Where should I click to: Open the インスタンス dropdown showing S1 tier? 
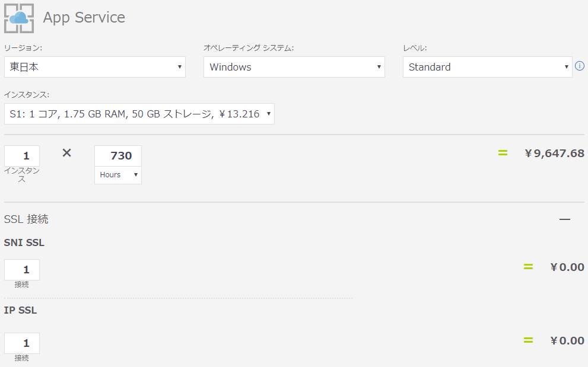[x=140, y=114]
